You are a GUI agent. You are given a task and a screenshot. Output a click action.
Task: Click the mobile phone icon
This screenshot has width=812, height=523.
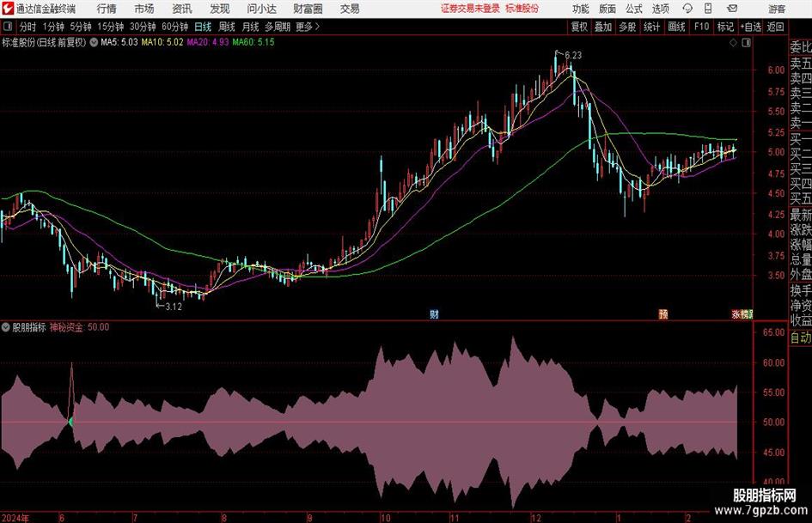click(708, 9)
